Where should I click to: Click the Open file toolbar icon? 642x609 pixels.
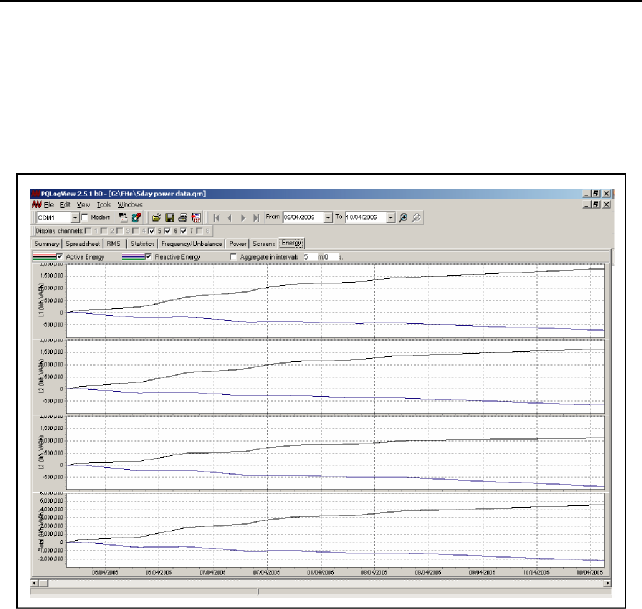(157, 217)
